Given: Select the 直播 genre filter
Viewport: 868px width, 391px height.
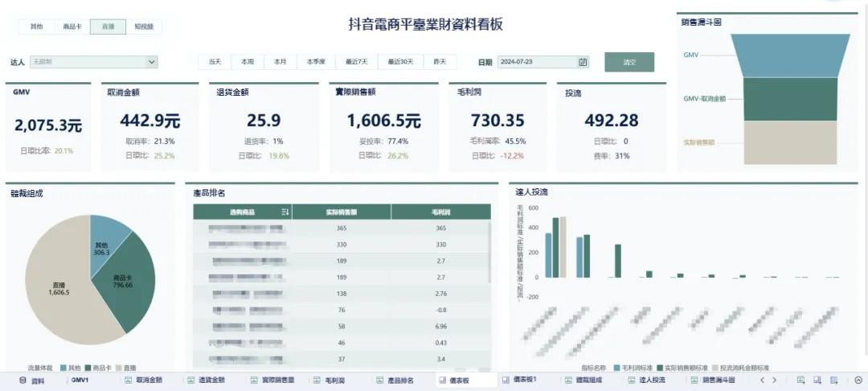Looking at the screenshot, I should 108,27.
